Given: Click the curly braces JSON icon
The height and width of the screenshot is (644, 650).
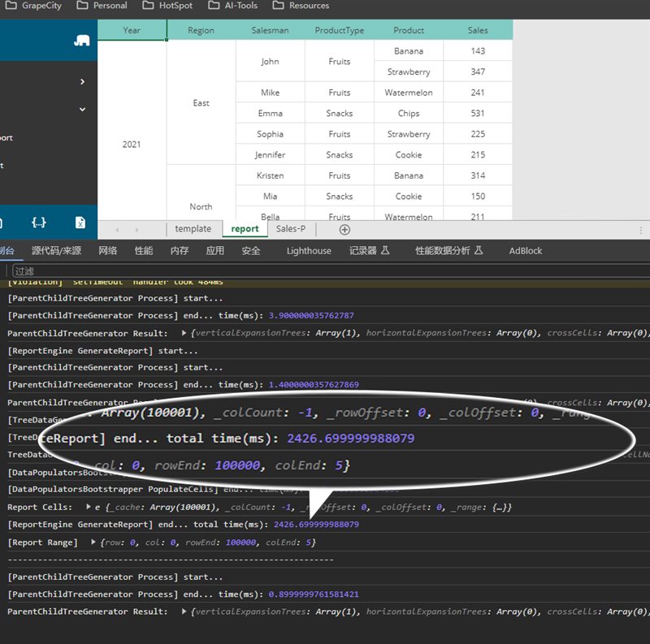Looking at the screenshot, I should pyautogui.click(x=38, y=223).
